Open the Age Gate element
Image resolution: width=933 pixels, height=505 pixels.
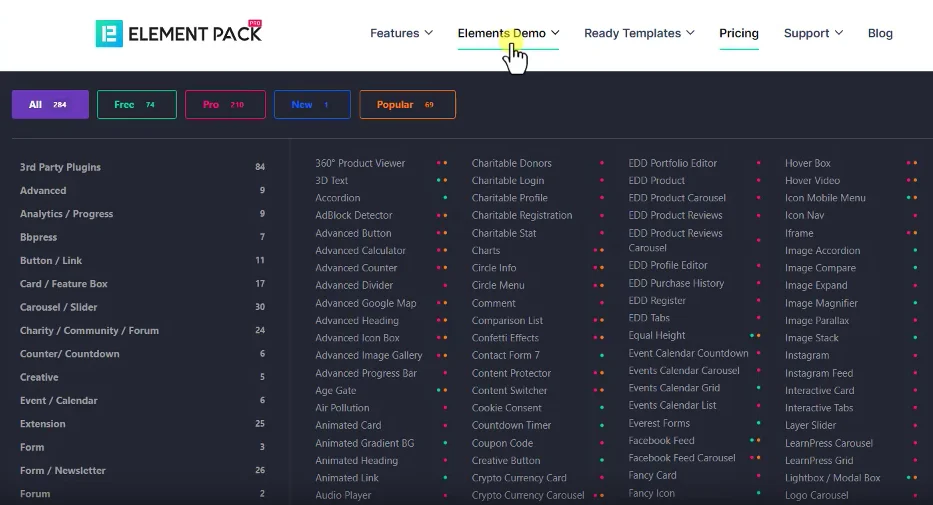click(336, 390)
